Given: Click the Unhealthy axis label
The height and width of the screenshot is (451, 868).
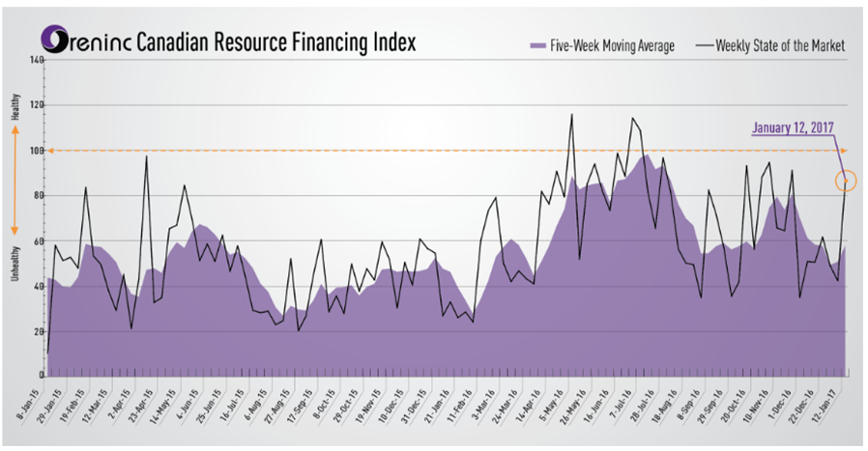Looking at the screenshot, I should coord(14,261).
